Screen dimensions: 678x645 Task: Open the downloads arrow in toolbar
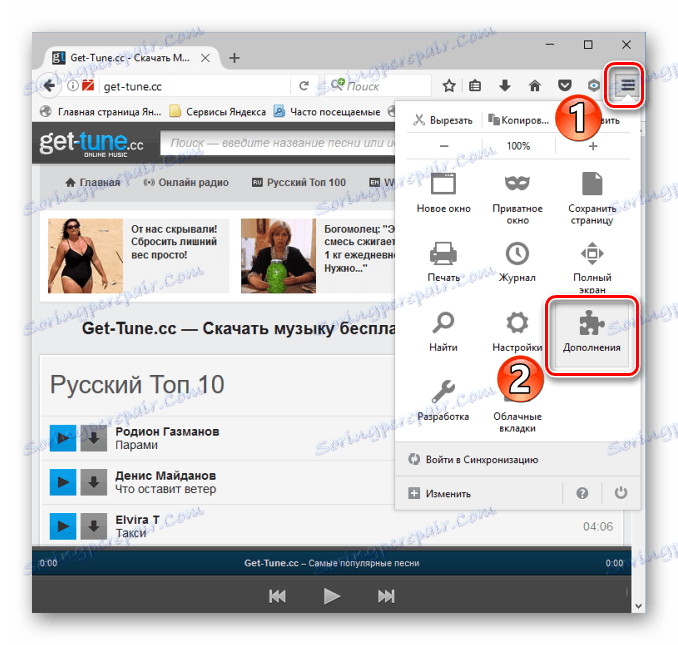pos(505,86)
